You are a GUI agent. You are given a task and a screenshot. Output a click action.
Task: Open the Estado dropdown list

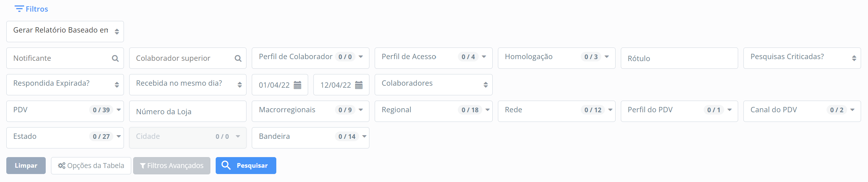click(x=119, y=136)
